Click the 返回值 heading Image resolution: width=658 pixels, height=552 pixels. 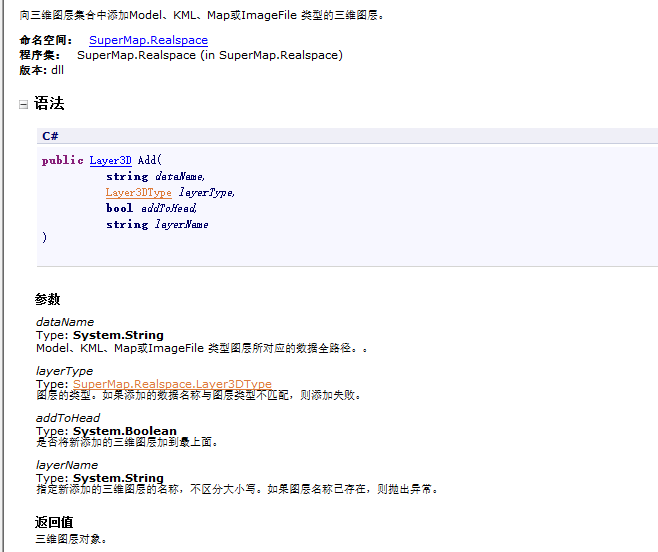54,522
